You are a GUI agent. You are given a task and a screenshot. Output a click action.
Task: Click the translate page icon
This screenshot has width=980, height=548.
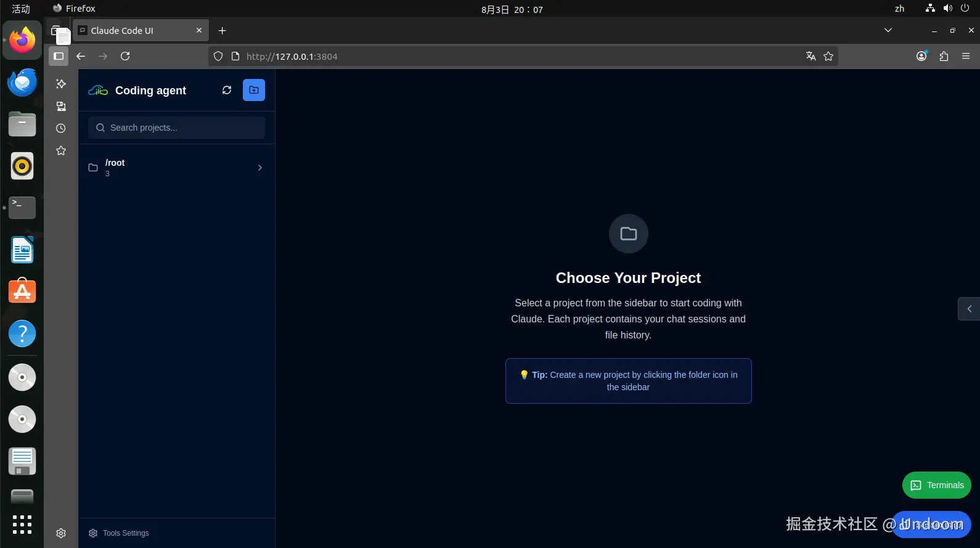click(811, 56)
